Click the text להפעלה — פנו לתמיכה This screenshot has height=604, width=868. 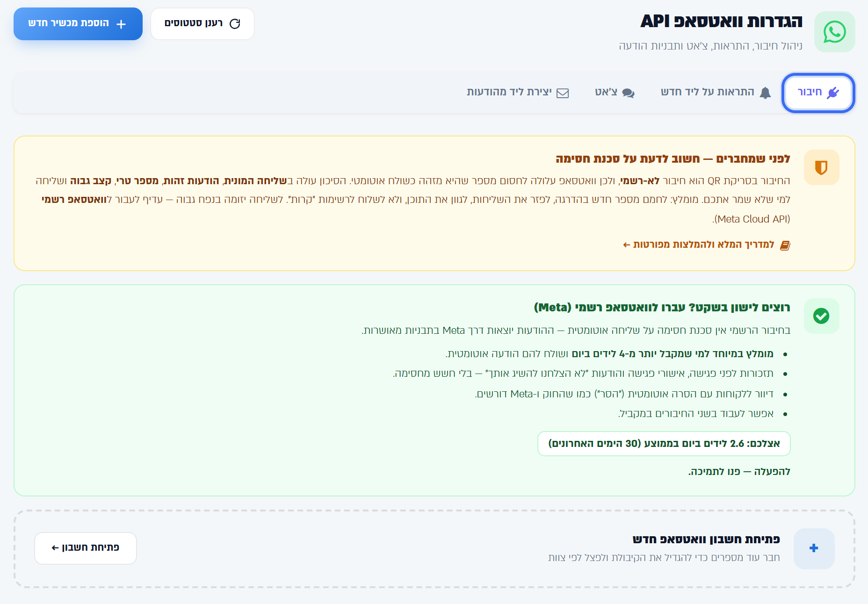click(739, 472)
